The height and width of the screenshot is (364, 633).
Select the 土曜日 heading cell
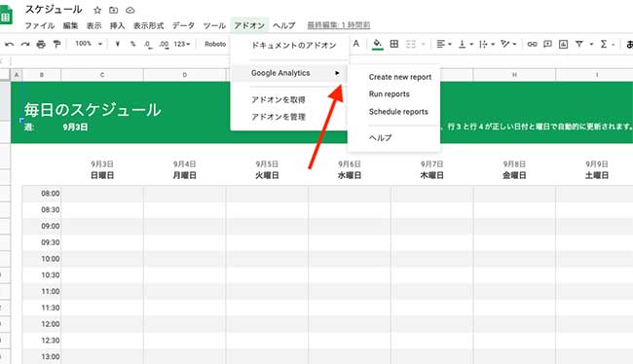pos(597,175)
